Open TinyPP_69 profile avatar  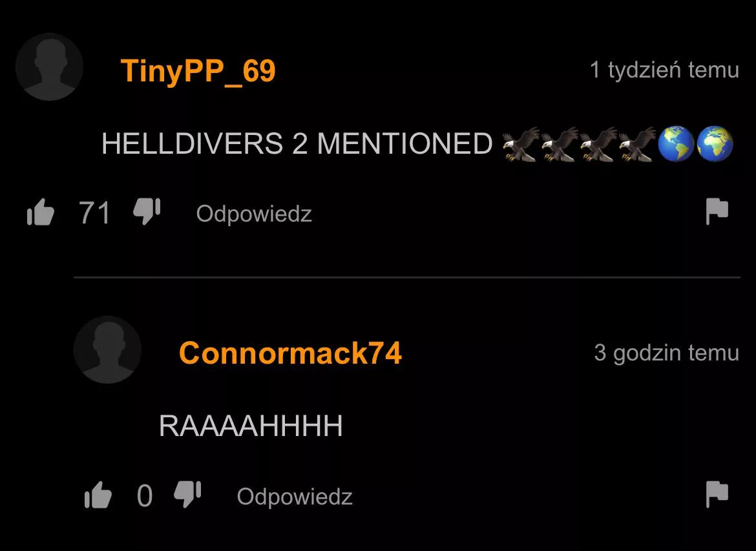(x=49, y=67)
